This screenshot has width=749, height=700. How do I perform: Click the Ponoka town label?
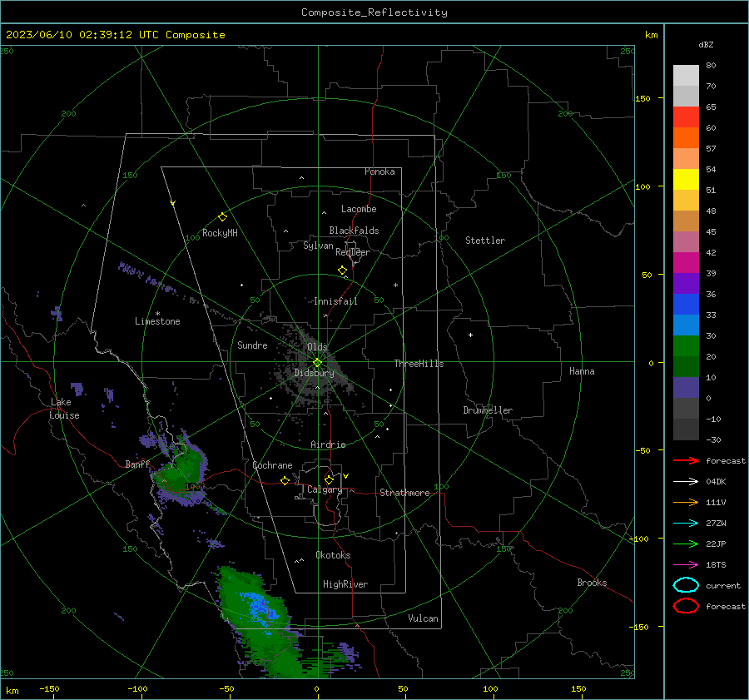379,171
